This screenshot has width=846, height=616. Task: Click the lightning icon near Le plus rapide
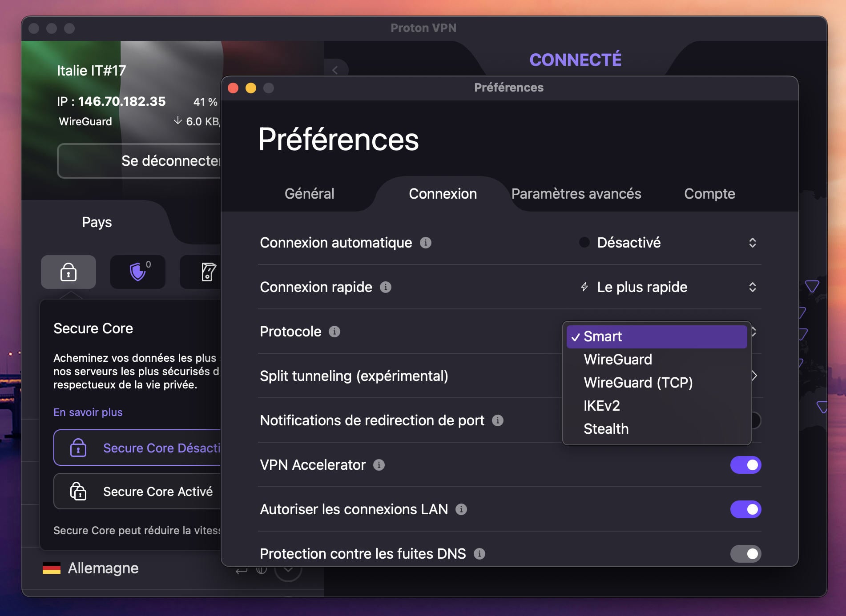[583, 287]
